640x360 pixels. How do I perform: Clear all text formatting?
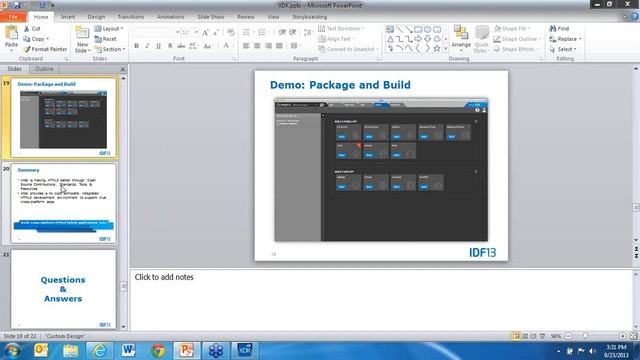pos(231,32)
